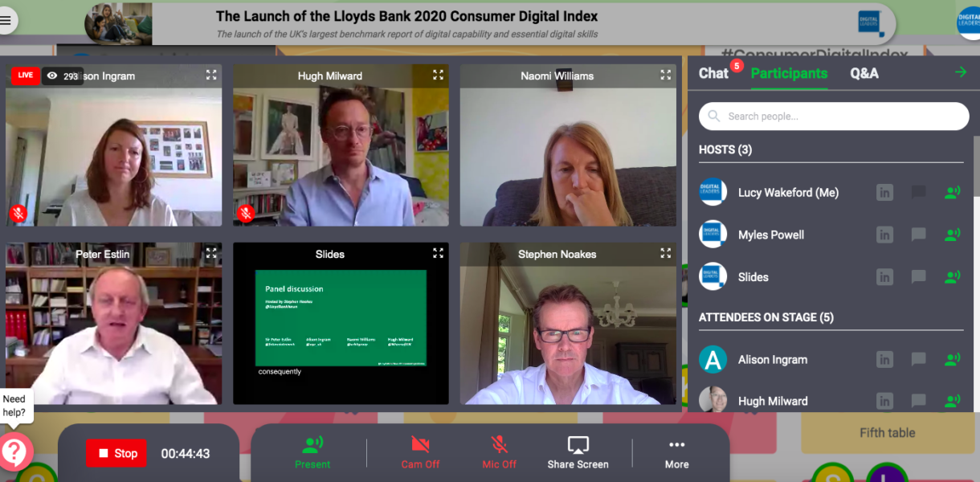This screenshot has width=980, height=482.
Task: Expand Hugh Milward's video to fullscreen
Action: click(438, 75)
